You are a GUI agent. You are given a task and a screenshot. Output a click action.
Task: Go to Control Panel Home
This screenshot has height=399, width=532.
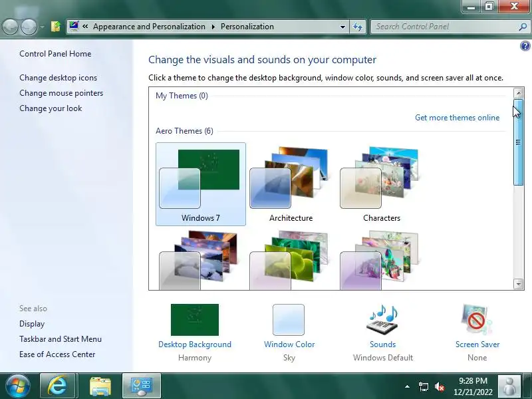55,54
